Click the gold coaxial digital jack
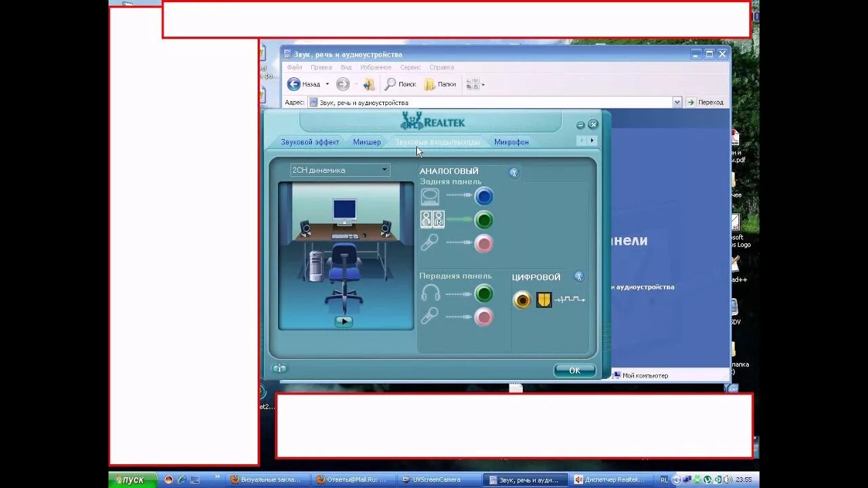 tap(522, 300)
